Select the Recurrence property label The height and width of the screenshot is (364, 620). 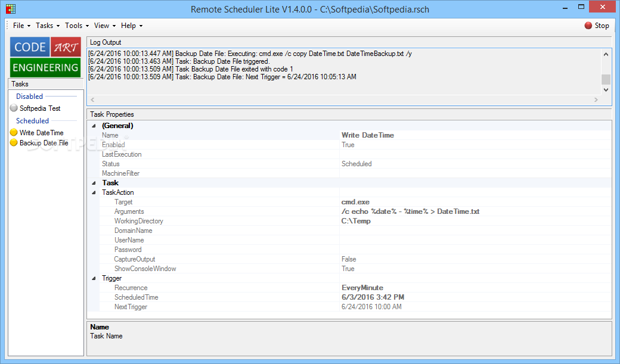coord(131,288)
